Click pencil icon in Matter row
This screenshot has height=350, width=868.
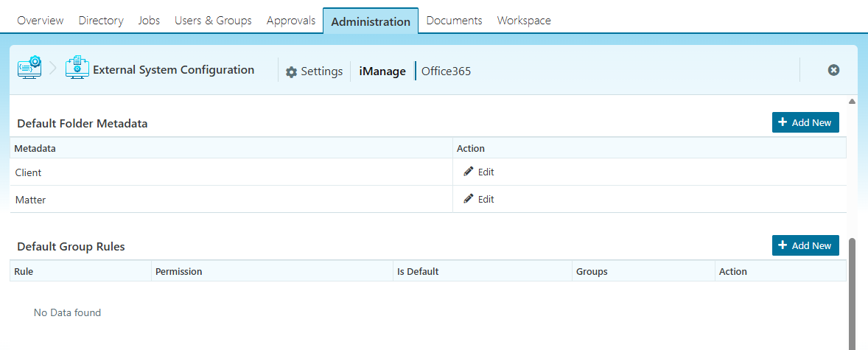pyautogui.click(x=469, y=198)
